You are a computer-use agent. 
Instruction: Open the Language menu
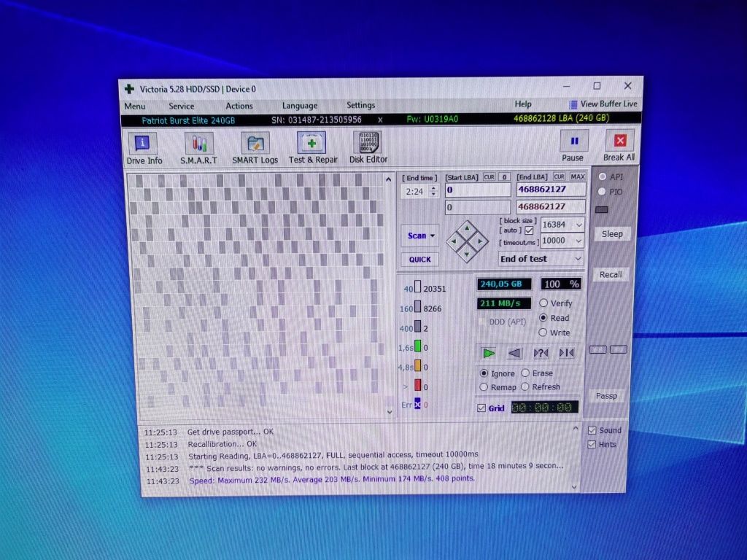[x=300, y=106]
